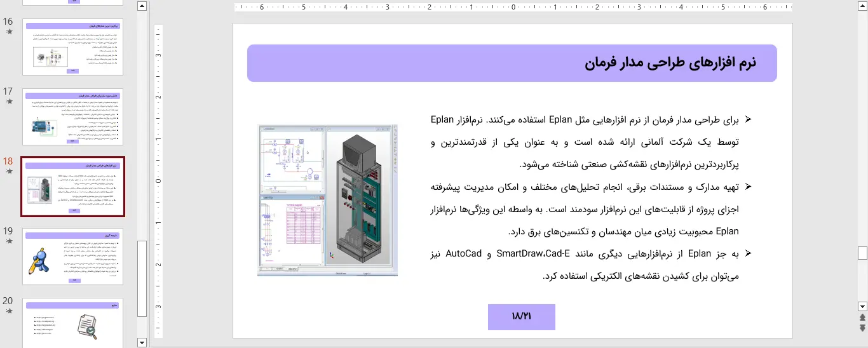Click down arrow of slide editor scrollbar
Image resolution: width=868 pixels, height=348 pixels.
click(x=862, y=306)
